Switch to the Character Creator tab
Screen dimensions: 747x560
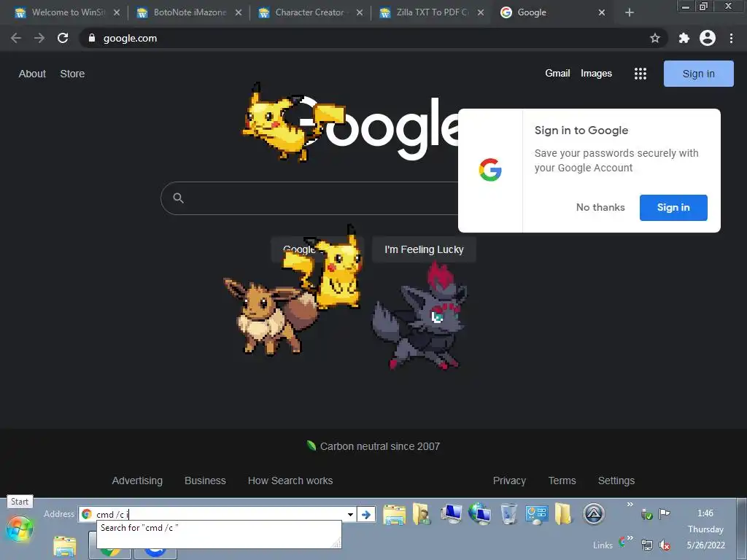pos(309,13)
